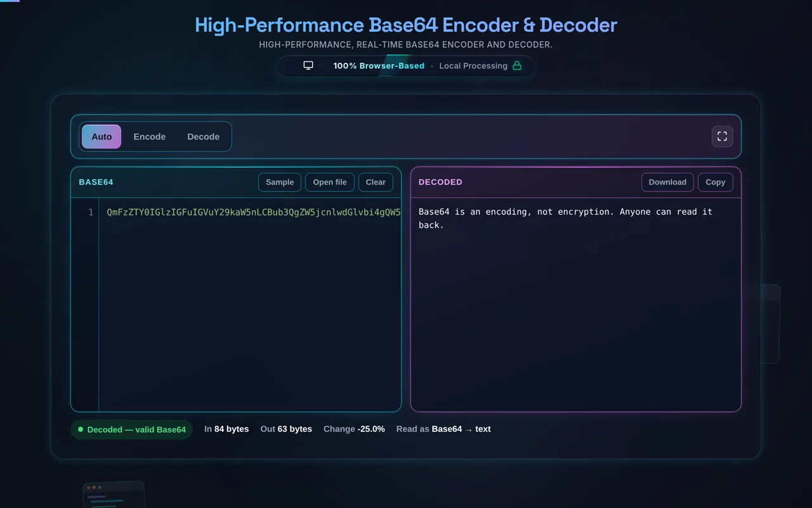Click the 'Out 63 bytes' stat
This screenshot has width=812, height=508.
point(286,429)
